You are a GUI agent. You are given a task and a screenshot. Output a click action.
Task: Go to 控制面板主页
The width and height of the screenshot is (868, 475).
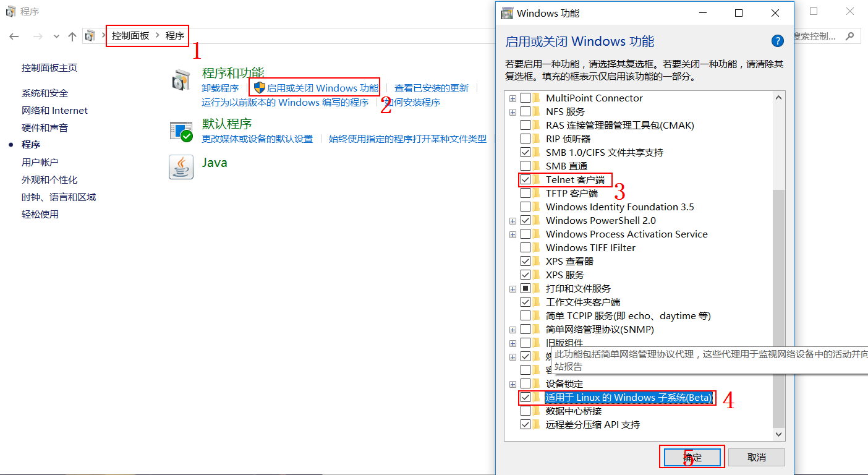pyautogui.click(x=49, y=67)
